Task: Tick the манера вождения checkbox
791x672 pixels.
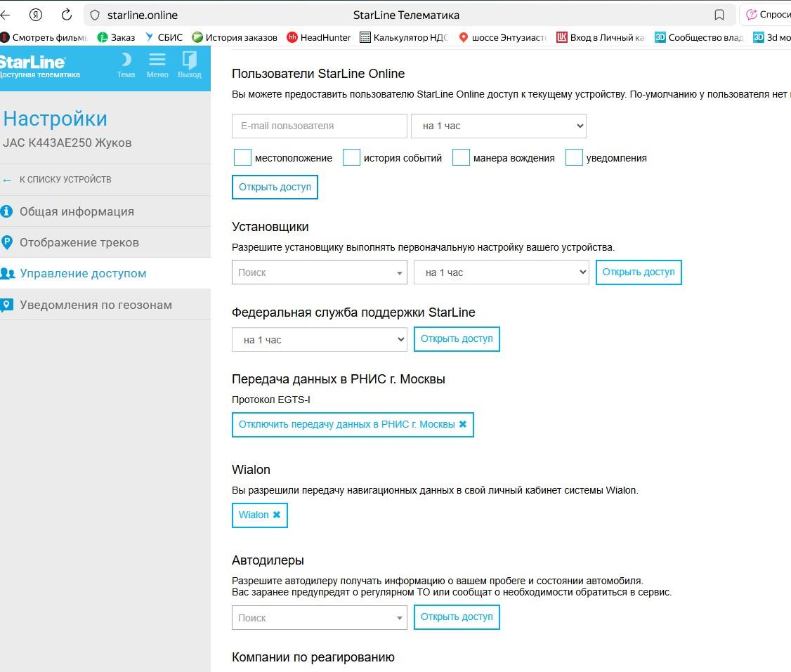Action: pyautogui.click(x=461, y=158)
